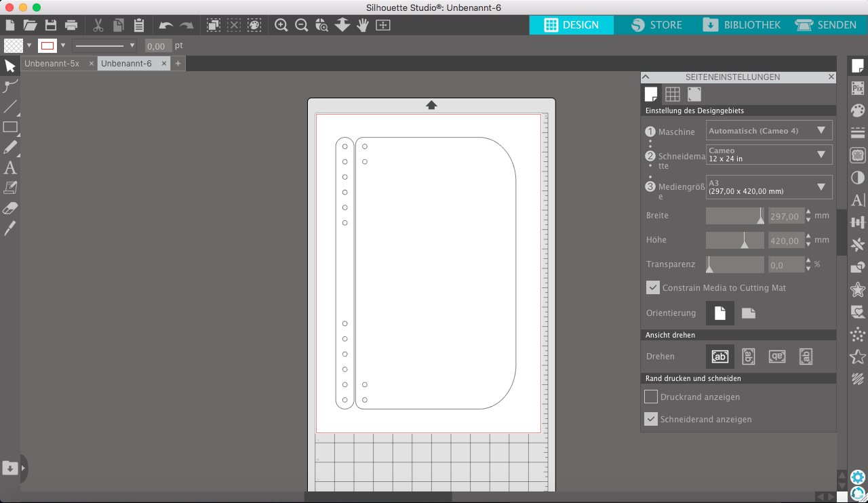
Task: Open STORE tab
Action: [656, 25]
